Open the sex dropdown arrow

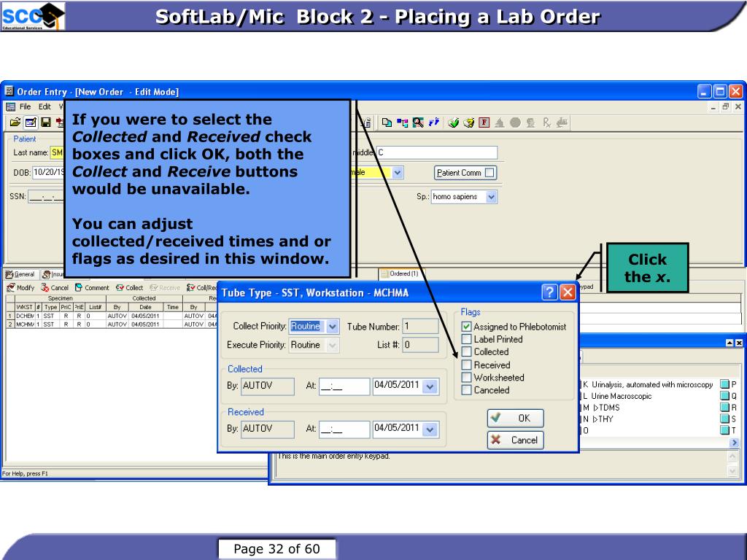click(x=398, y=172)
